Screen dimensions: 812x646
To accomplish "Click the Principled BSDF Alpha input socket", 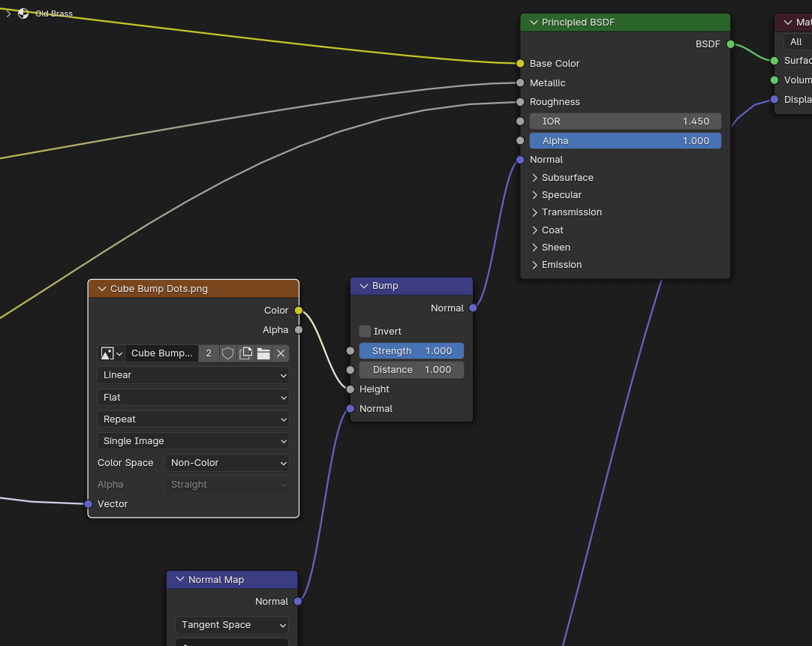I will click(520, 141).
